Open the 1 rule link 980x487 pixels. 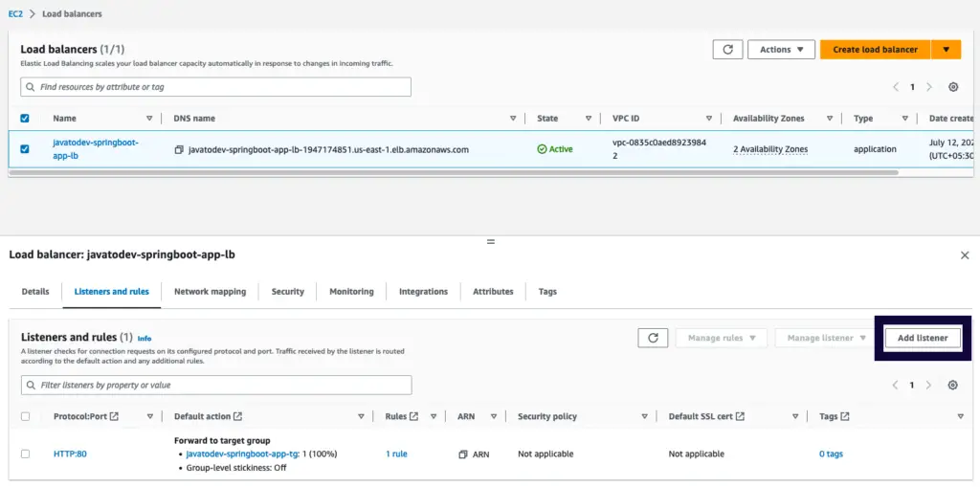pyautogui.click(x=396, y=454)
